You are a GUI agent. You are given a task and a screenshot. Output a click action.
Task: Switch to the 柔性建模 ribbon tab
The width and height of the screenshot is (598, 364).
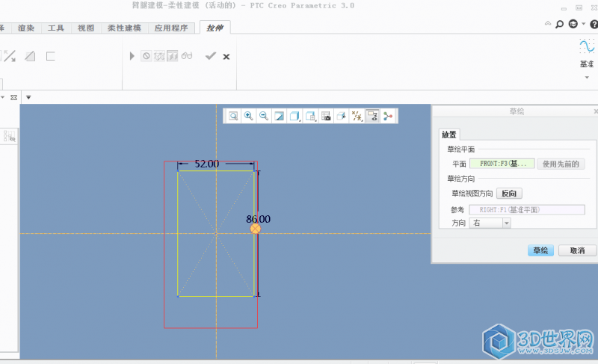click(x=123, y=28)
